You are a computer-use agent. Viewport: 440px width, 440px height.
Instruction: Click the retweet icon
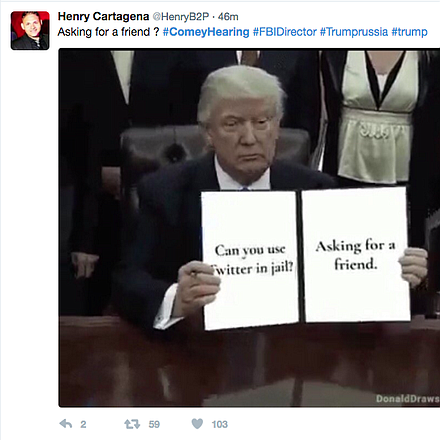[132, 424]
